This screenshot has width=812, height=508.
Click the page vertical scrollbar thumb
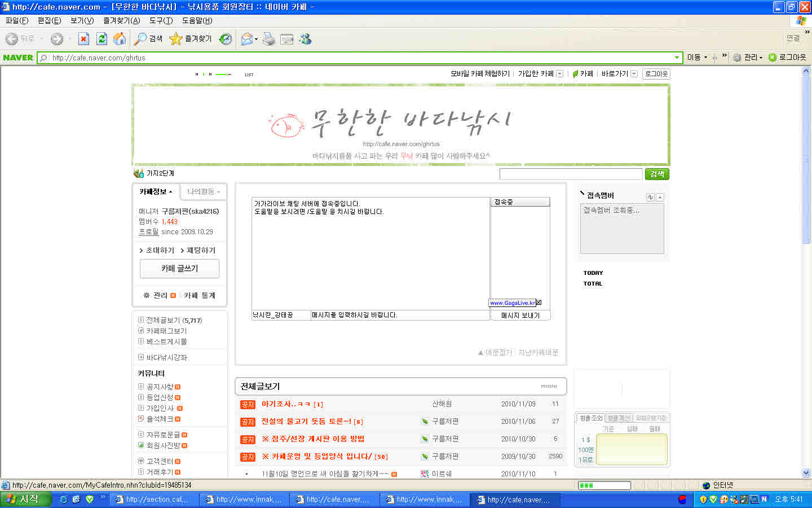coord(806,158)
